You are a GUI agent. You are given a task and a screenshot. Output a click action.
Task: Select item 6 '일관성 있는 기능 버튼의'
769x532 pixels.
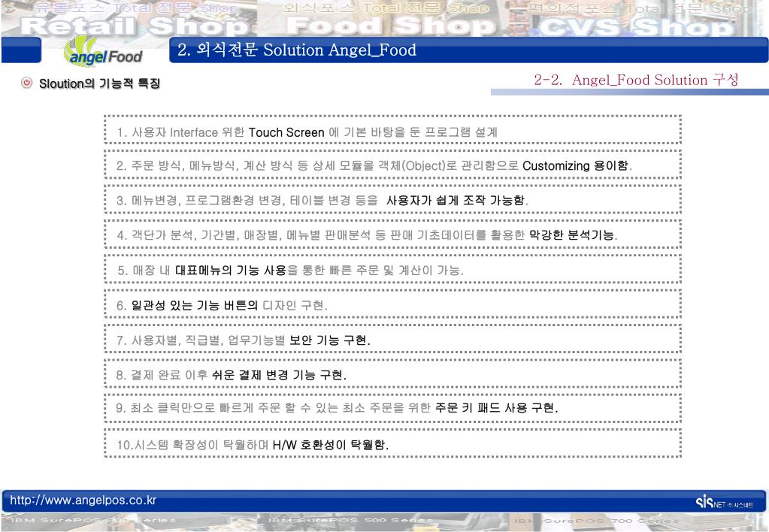(393, 305)
